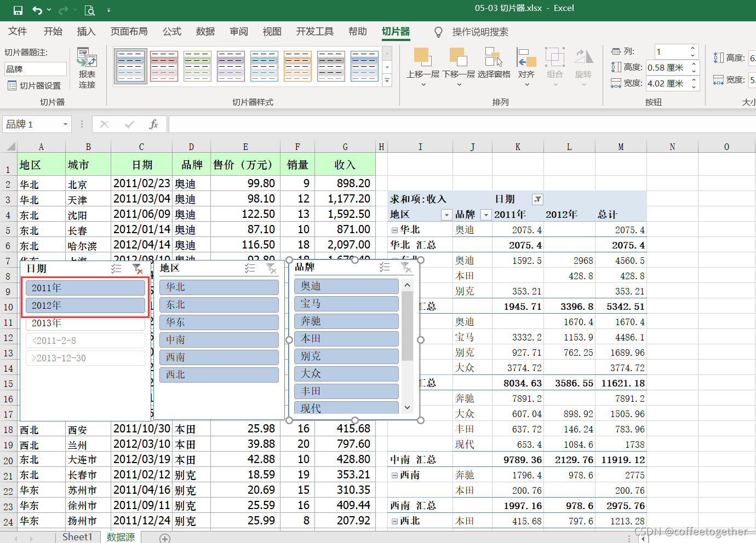Image resolution: width=756 pixels, height=543 pixels.
Task: Toggle 中南 in 地区 slicer
Action: pyautogui.click(x=219, y=340)
